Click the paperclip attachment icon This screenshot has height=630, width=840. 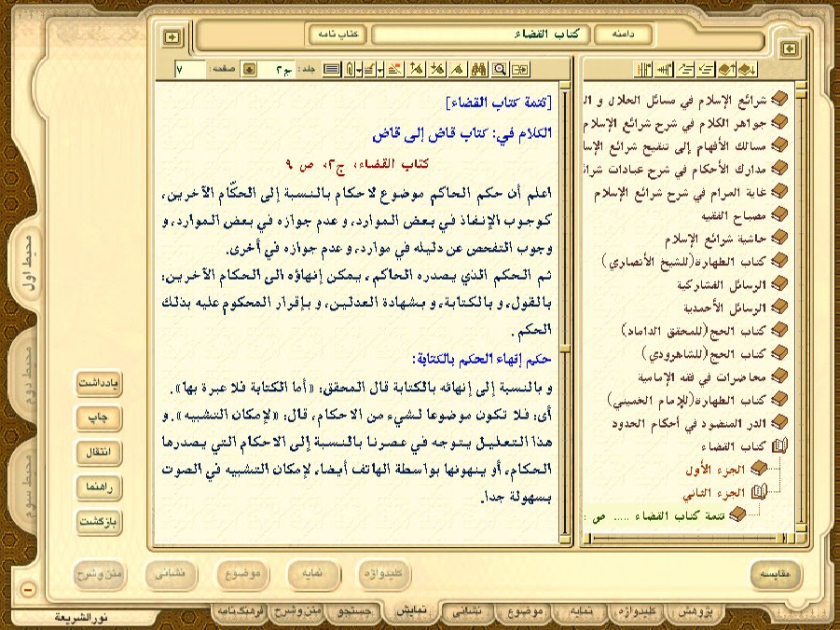[x=349, y=69]
